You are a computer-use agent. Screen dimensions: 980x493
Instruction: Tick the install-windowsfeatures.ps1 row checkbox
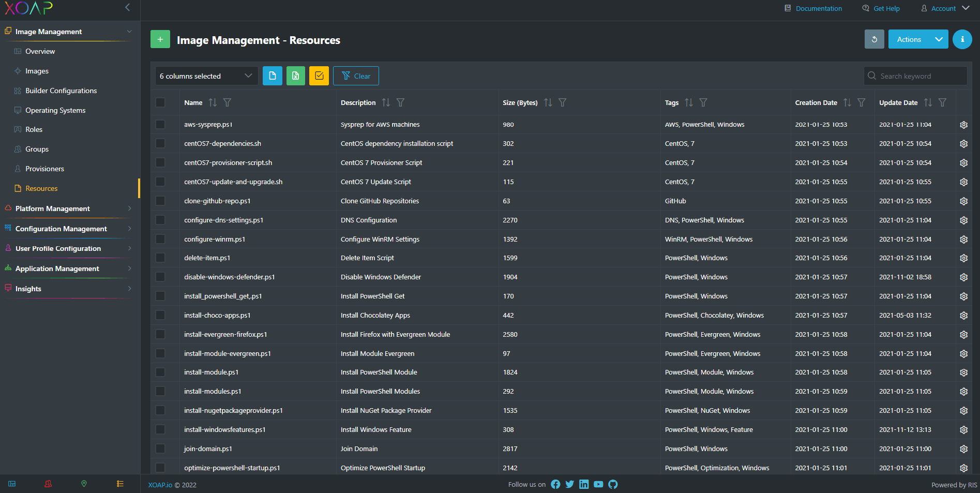160,430
